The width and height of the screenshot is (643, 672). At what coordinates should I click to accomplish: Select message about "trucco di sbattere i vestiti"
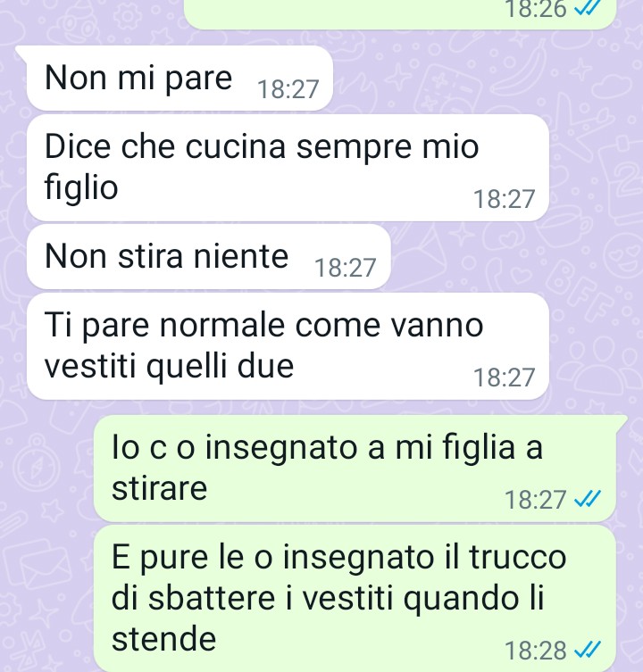coord(355,598)
